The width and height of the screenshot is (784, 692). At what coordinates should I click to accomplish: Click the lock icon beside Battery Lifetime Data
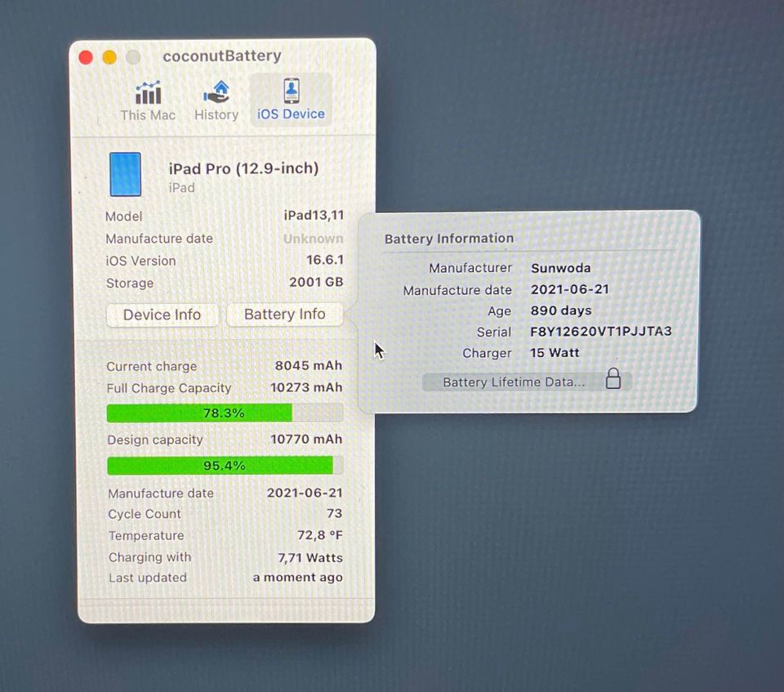tap(613, 379)
